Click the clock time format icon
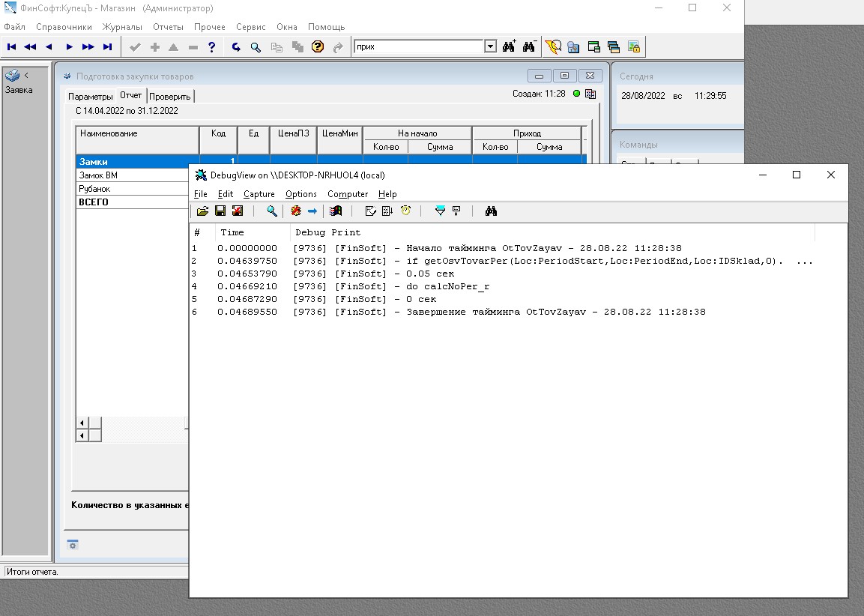Image resolution: width=864 pixels, height=616 pixels. 405,211
